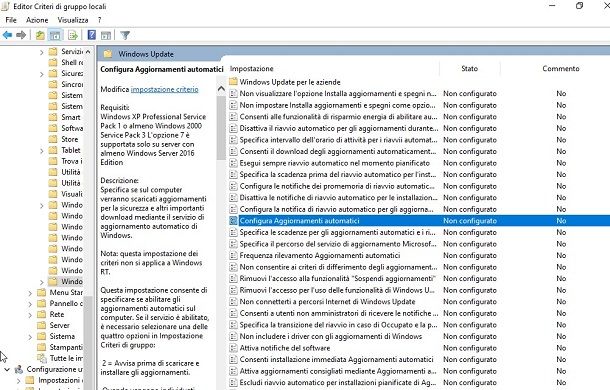Viewport: 610px width, 390px height.
Task: Click folder icon of Windows Update per le aziende
Action: (233, 82)
